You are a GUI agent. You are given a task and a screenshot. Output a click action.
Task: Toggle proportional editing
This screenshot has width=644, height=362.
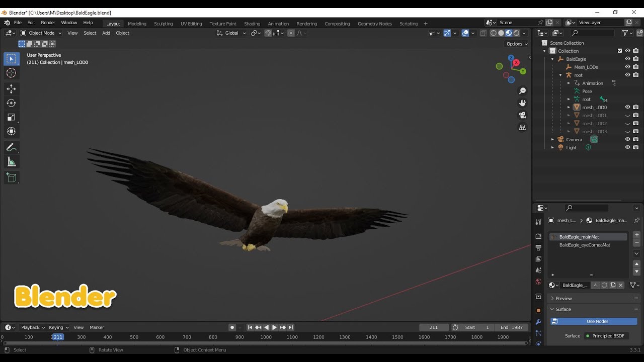291,33
